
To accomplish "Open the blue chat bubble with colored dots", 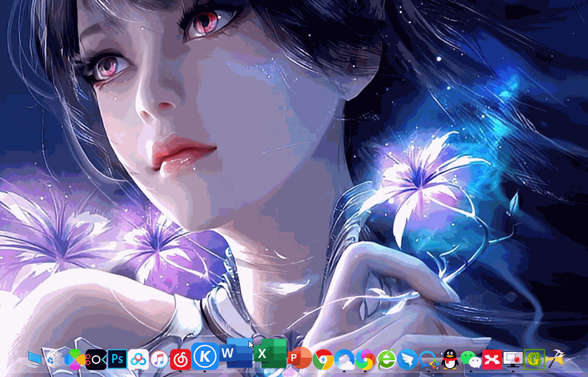I will pyautogui.click(x=429, y=359).
